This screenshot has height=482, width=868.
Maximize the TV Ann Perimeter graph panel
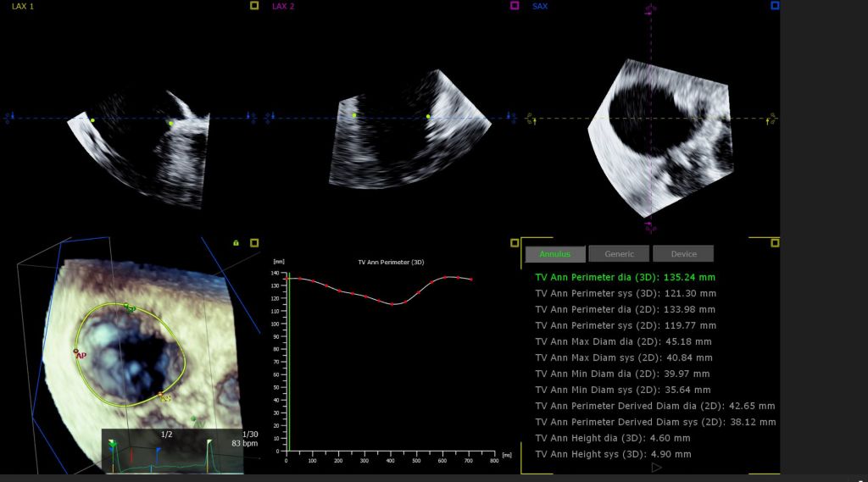(515, 243)
